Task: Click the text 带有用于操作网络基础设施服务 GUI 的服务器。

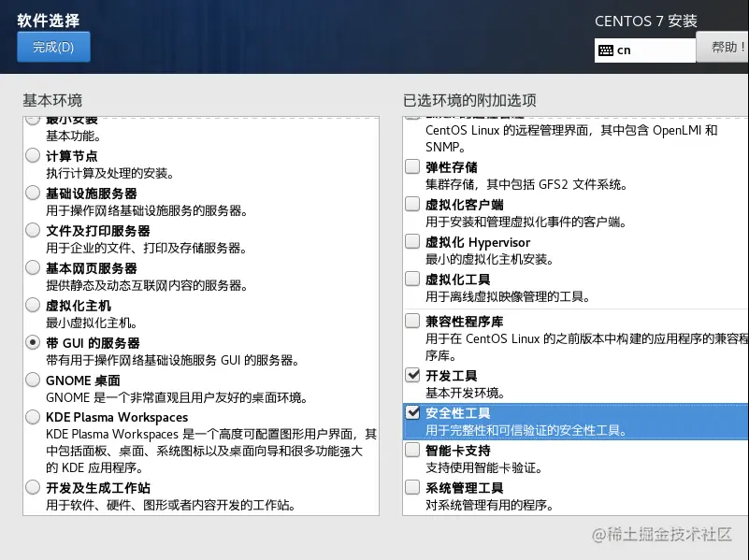Action: (x=172, y=361)
